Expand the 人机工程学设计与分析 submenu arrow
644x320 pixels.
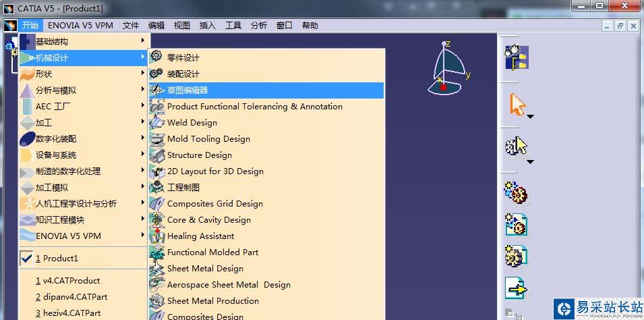142,203
